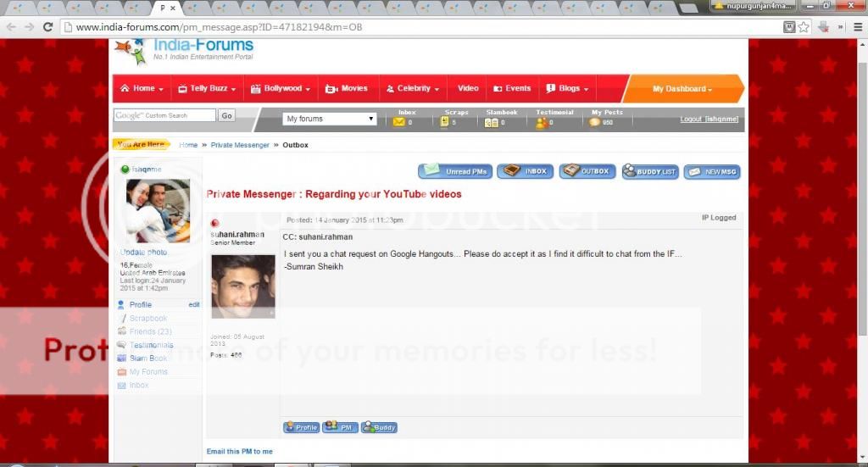The height and width of the screenshot is (467, 868).
Task: Click the Slambook icon in the status bar
Action: click(491, 122)
